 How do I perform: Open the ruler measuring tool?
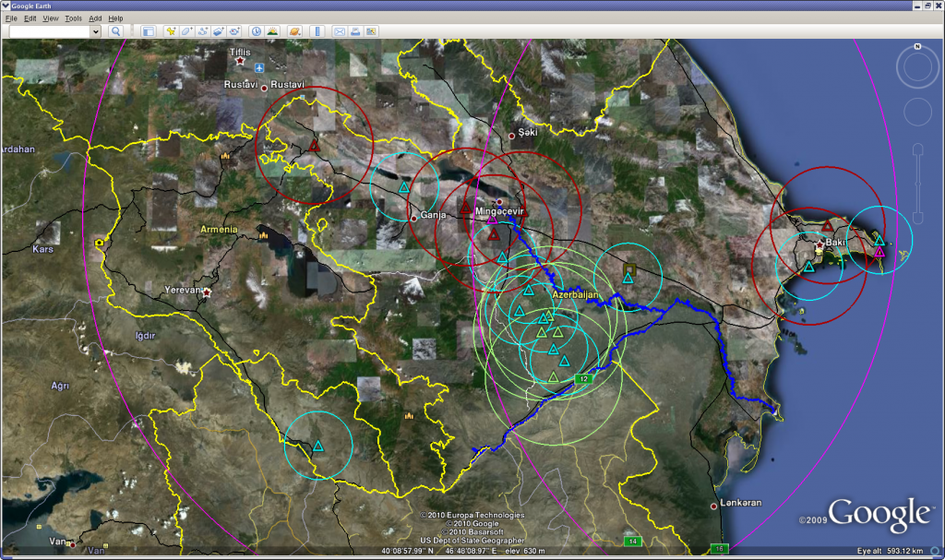tap(317, 31)
